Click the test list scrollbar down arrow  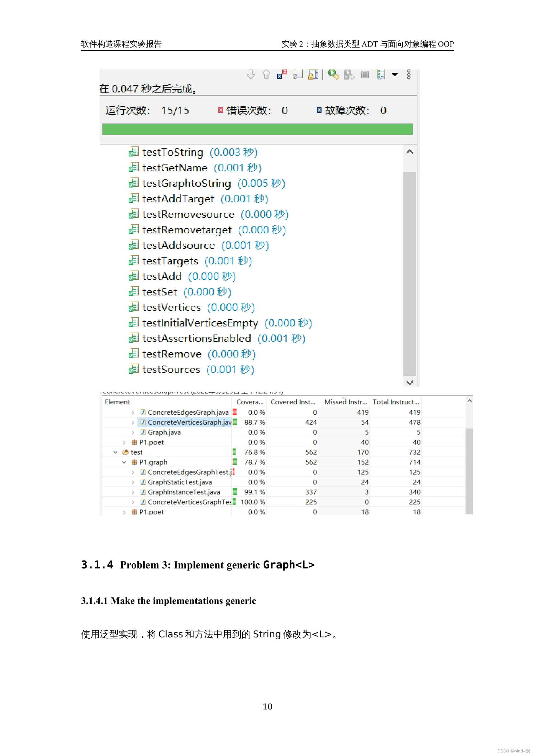coord(409,382)
